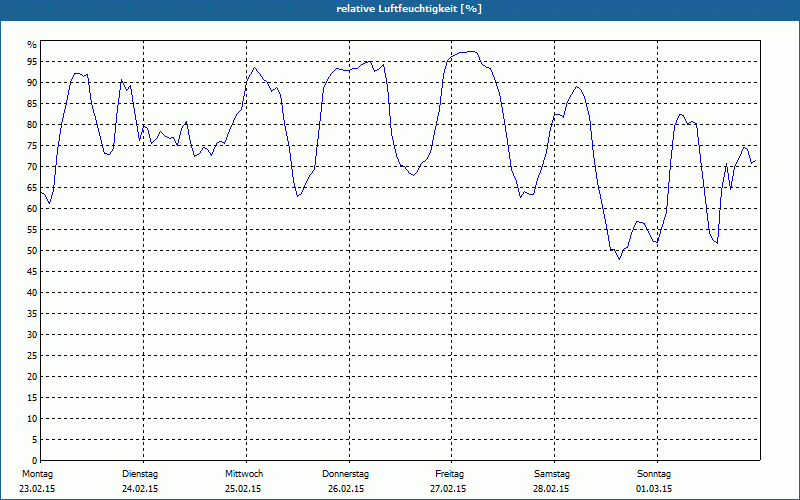Image resolution: width=800 pixels, height=500 pixels.
Task: Click the '45' y-axis value
Action: tap(32, 271)
